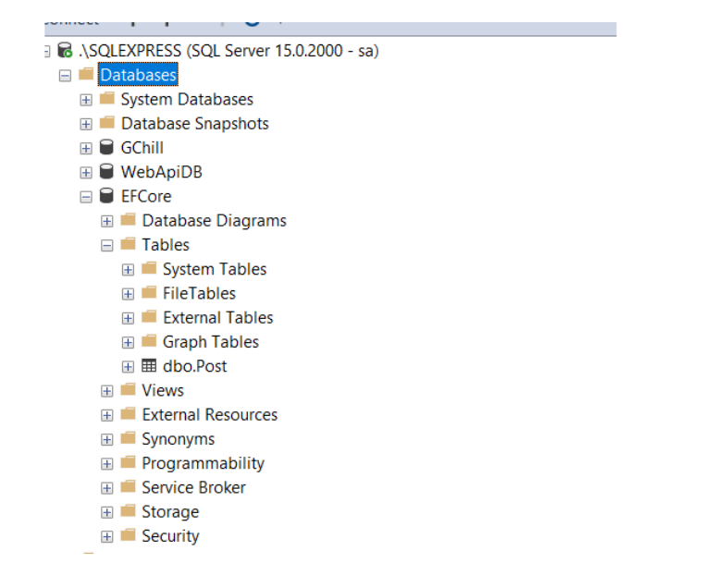The height and width of the screenshot is (563, 728).
Task: Click the Views folder icon
Action: click(x=128, y=389)
